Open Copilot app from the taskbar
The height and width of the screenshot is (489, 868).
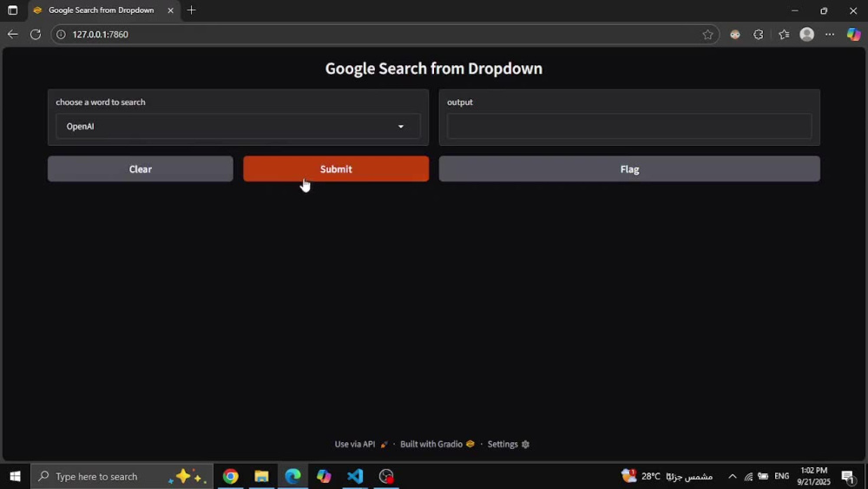[324, 476]
